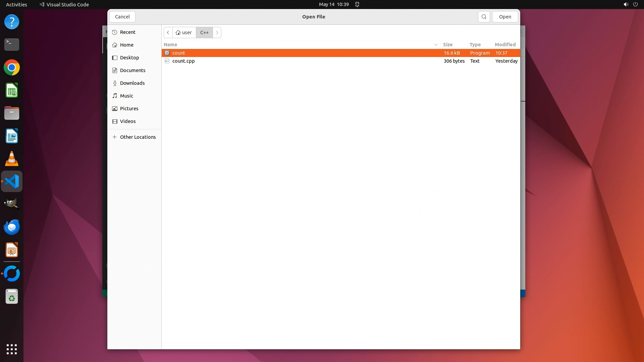Click the notification bell in the top bar

pyautogui.click(x=357, y=4)
